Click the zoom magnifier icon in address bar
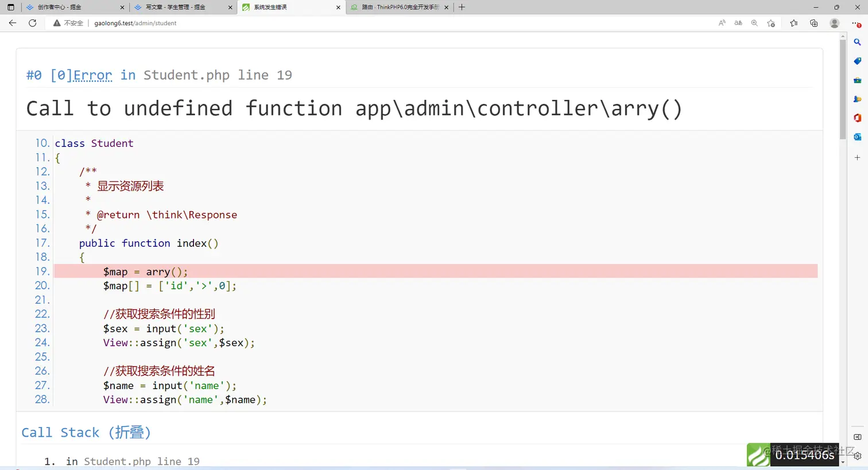The image size is (868, 470). tap(754, 23)
